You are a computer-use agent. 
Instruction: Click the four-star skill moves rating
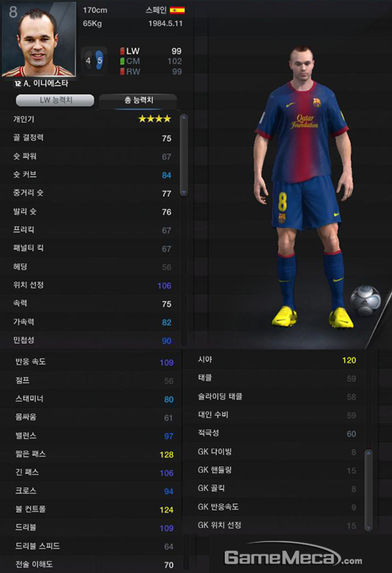[154, 119]
